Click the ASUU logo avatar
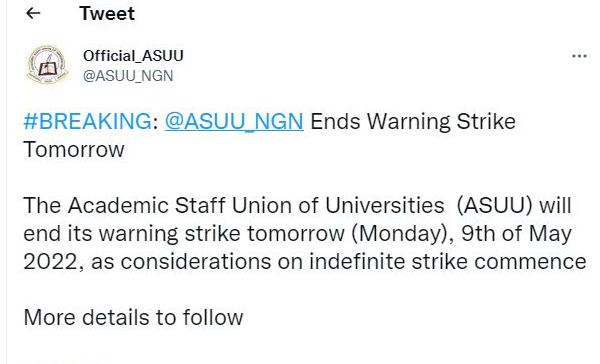600x364 pixels. (47, 65)
